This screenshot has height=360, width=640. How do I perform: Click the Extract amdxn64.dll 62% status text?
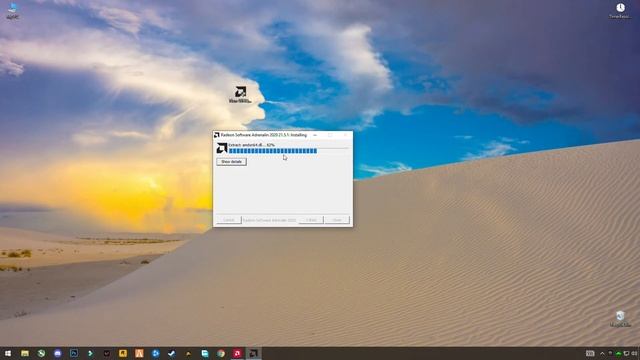coord(251,145)
